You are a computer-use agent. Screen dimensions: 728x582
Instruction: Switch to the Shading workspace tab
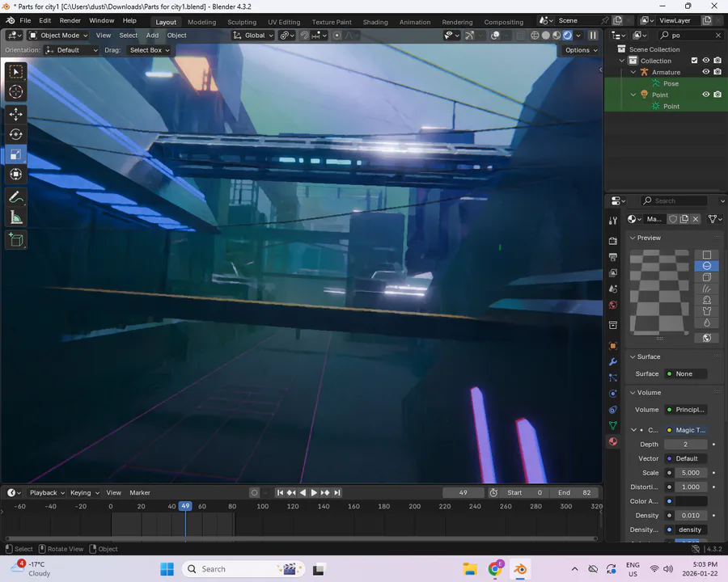point(375,22)
